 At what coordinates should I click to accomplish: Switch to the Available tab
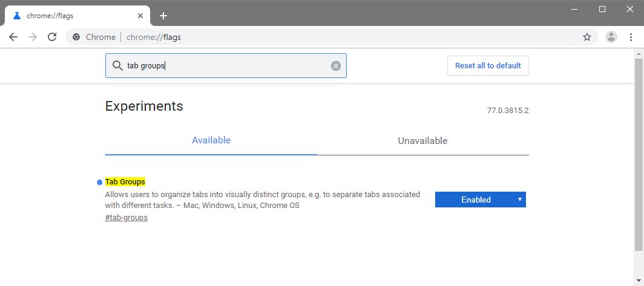pos(211,140)
